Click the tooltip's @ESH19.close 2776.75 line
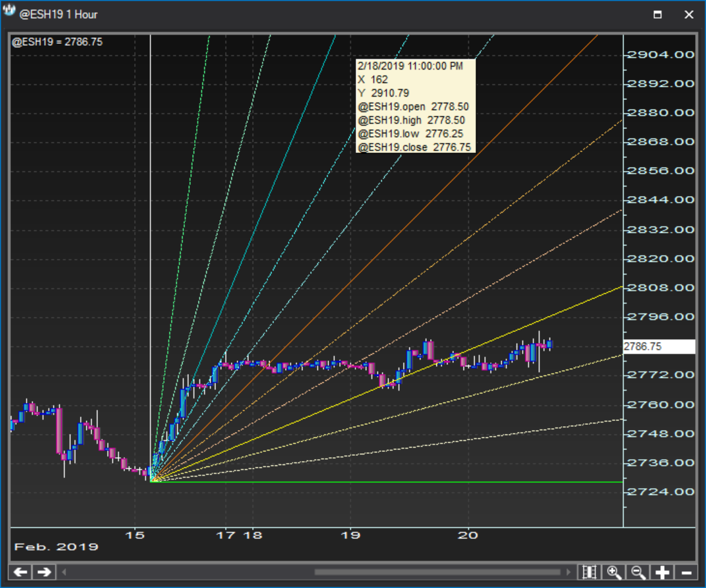Screen dimensions: 706x588 (x=414, y=147)
